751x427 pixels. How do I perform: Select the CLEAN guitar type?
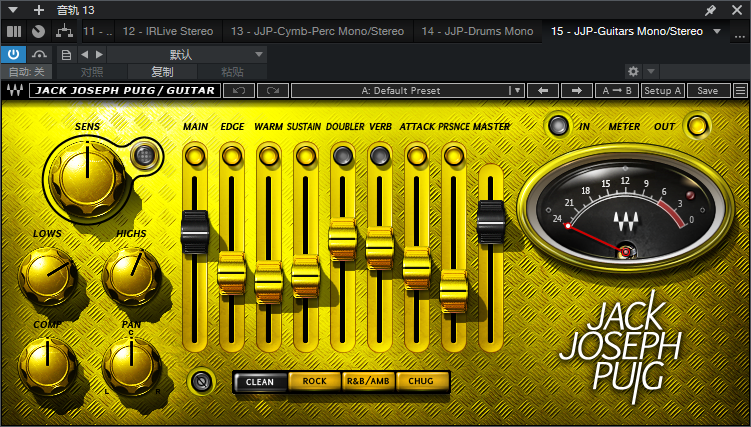(260, 382)
